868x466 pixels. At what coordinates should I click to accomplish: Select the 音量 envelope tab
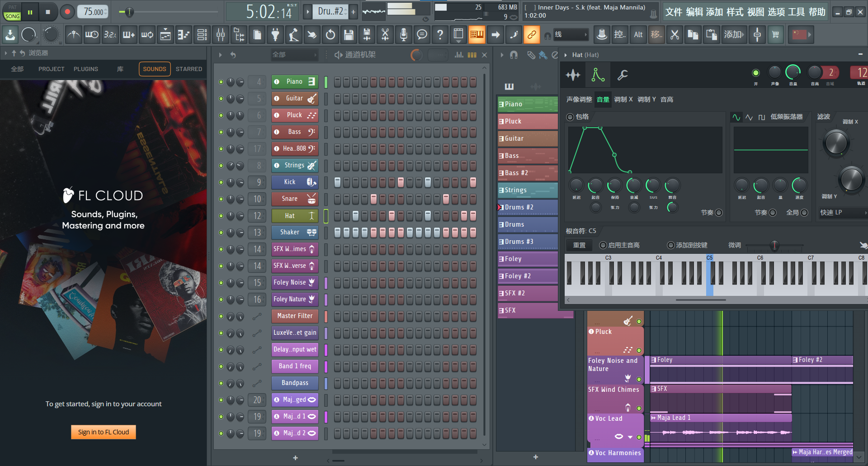click(x=603, y=100)
